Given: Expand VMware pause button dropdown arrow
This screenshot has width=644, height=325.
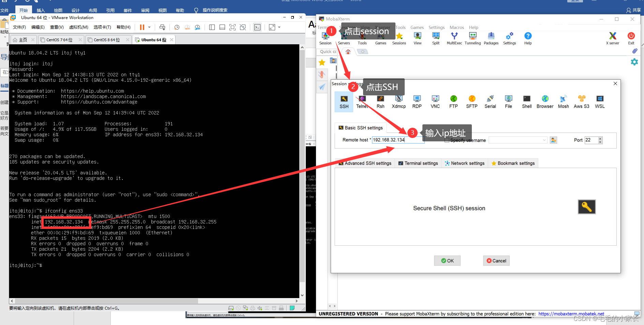Looking at the screenshot, I should (149, 27).
